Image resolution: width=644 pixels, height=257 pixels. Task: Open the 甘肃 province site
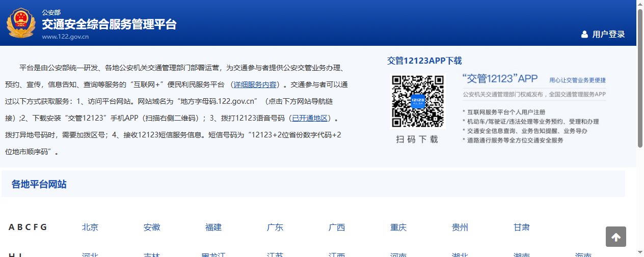(522, 227)
